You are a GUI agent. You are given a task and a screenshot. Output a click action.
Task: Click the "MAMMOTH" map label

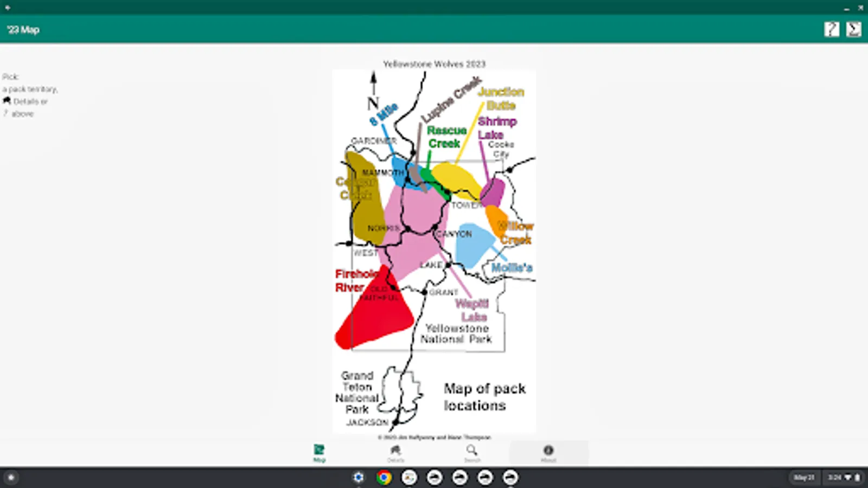[x=383, y=172]
